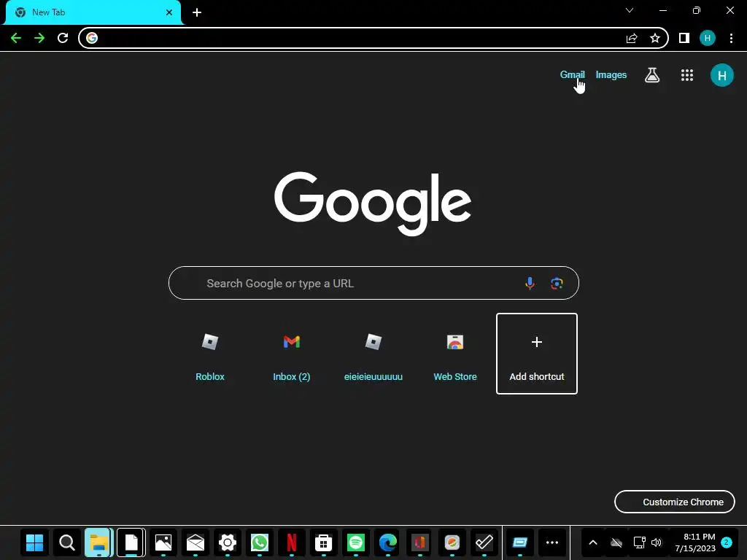This screenshot has width=747, height=560.
Task: Open volume speaker tray icon
Action: (657, 542)
